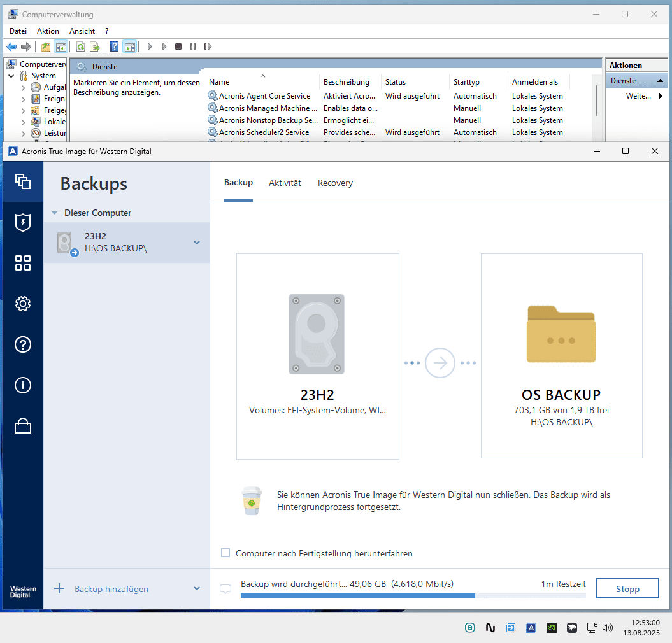Open the shopping bag icon in Acronis sidebar

(x=23, y=426)
